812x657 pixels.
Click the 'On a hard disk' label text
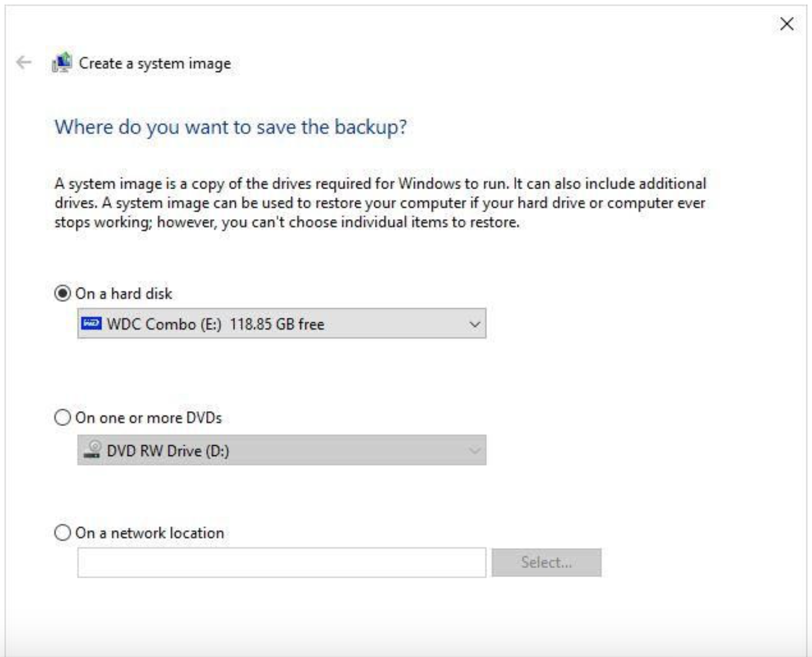click(x=123, y=293)
